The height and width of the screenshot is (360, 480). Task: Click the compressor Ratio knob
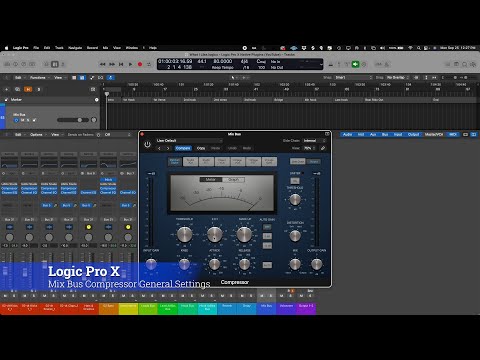(x=215, y=234)
